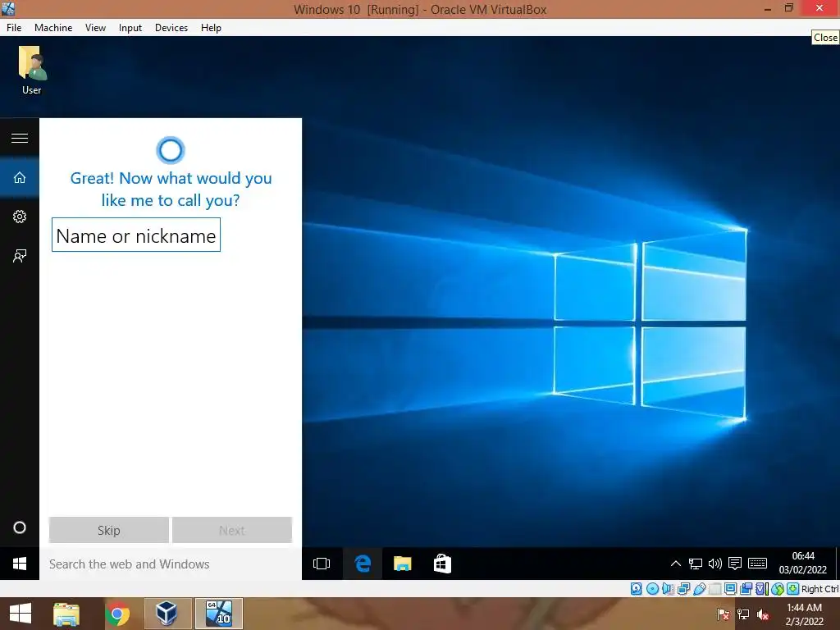Open Task View in guest taskbar
The height and width of the screenshot is (630, 840).
coord(322,564)
